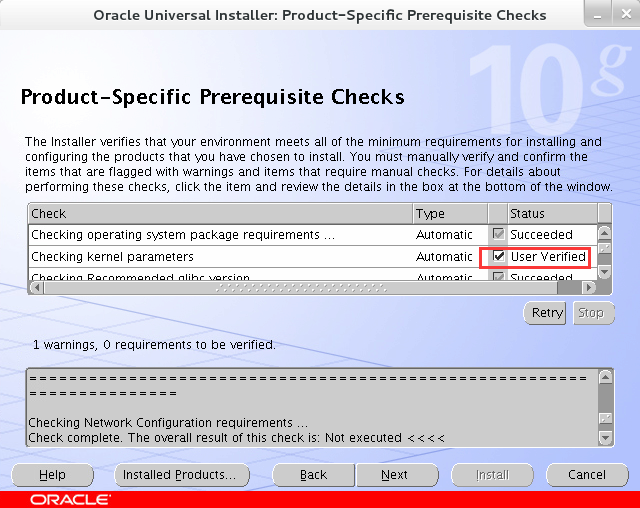Click the details box scroll down arrow
The image size is (640, 508).
(605, 438)
